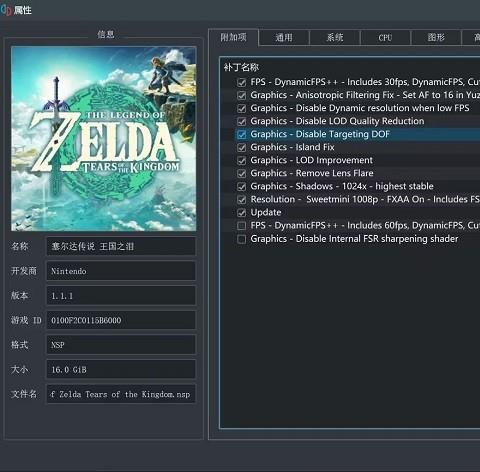The height and width of the screenshot is (472, 480).
Task: Click the 版本 field showing 1.1.1
Action: [121, 296]
